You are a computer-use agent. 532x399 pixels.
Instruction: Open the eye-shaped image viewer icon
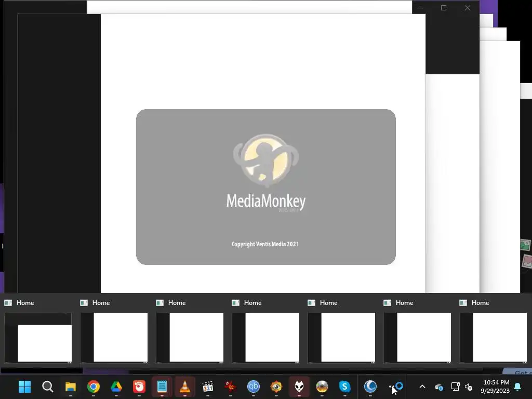pos(276,387)
